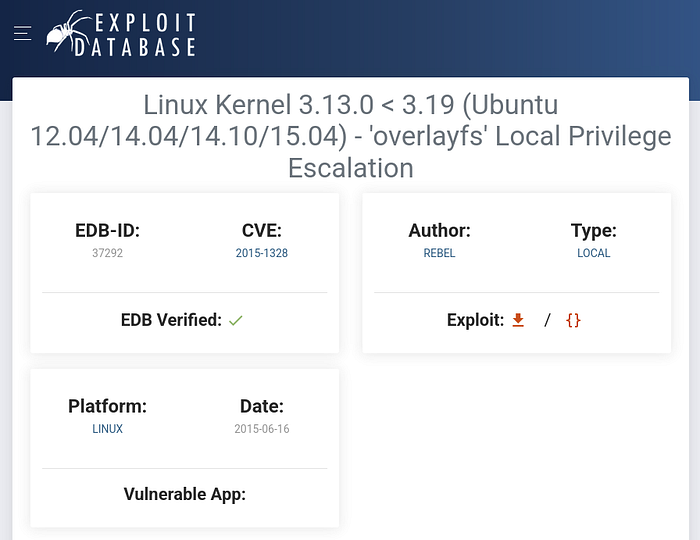This screenshot has width=700, height=540.
Task: Click the 'CVE:' heading
Action: point(262,231)
